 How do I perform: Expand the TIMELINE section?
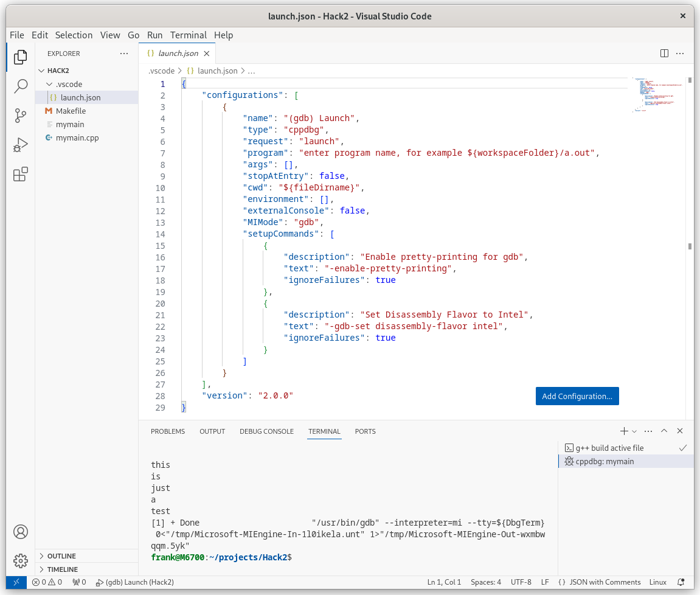(86, 569)
